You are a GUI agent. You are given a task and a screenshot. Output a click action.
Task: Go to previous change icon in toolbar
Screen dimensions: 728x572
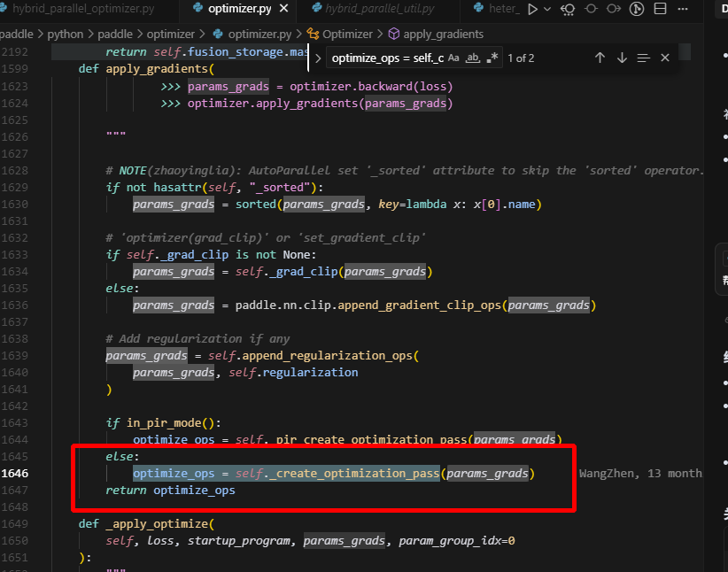[x=591, y=10]
